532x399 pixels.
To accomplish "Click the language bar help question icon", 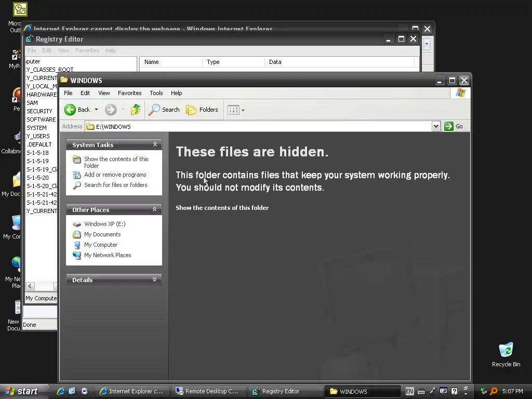I will (x=455, y=391).
